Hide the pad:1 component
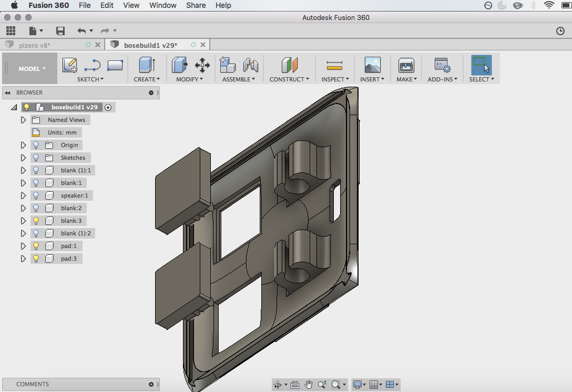The height and width of the screenshot is (392, 572). pos(36,246)
